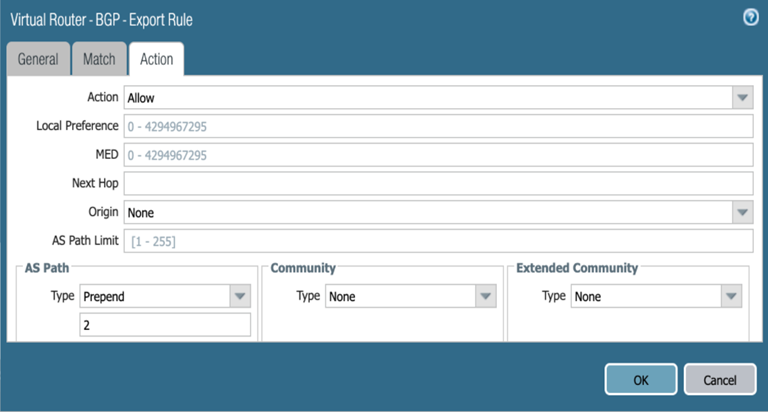Open the Extended Community Type dropdown arrow
This screenshot has height=412, width=768.
(x=731, y=296)
